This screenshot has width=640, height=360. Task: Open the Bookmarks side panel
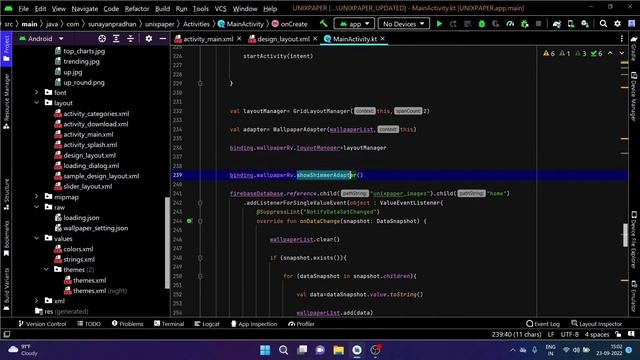pyautogui.click(x=6, y=238)
